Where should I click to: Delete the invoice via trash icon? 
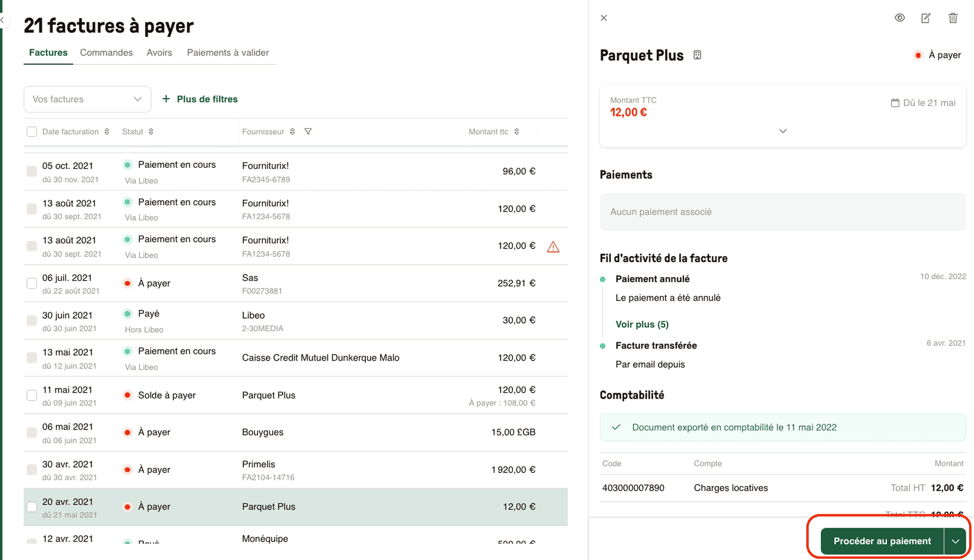[x=953, y=18]
